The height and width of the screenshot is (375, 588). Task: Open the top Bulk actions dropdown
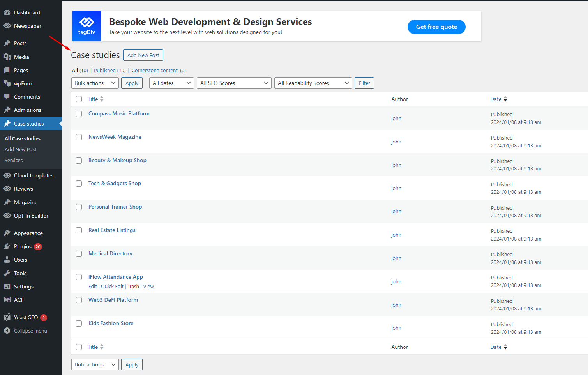[95, 83]
